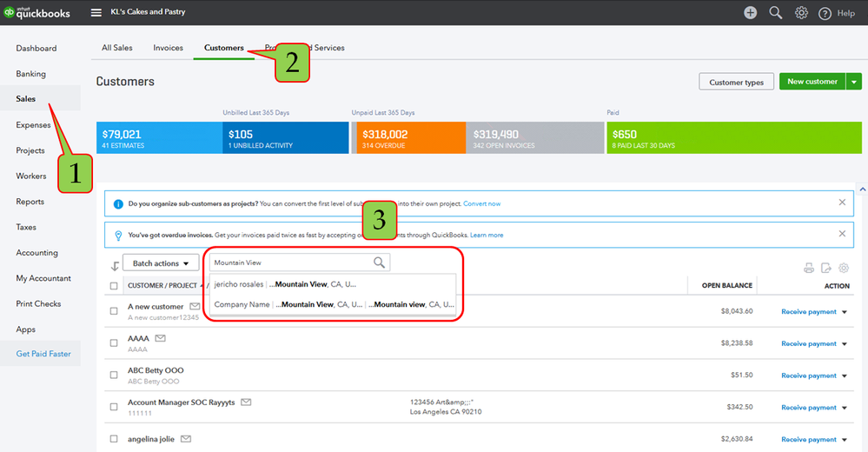Dismiss the overdue invoices notice
The width and height of the screenshot is (868, 452).
pos(842,234)
